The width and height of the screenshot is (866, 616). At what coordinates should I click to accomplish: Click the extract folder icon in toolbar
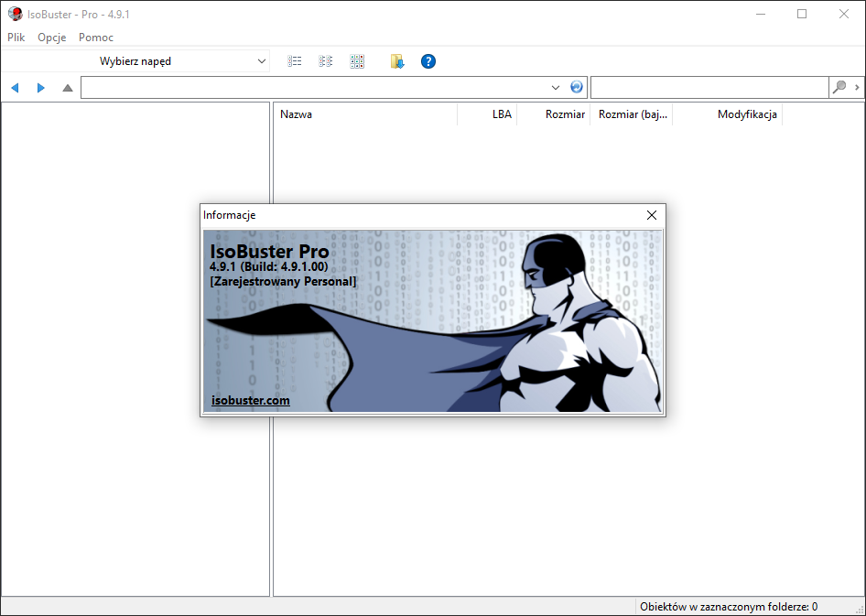[397, 61]
